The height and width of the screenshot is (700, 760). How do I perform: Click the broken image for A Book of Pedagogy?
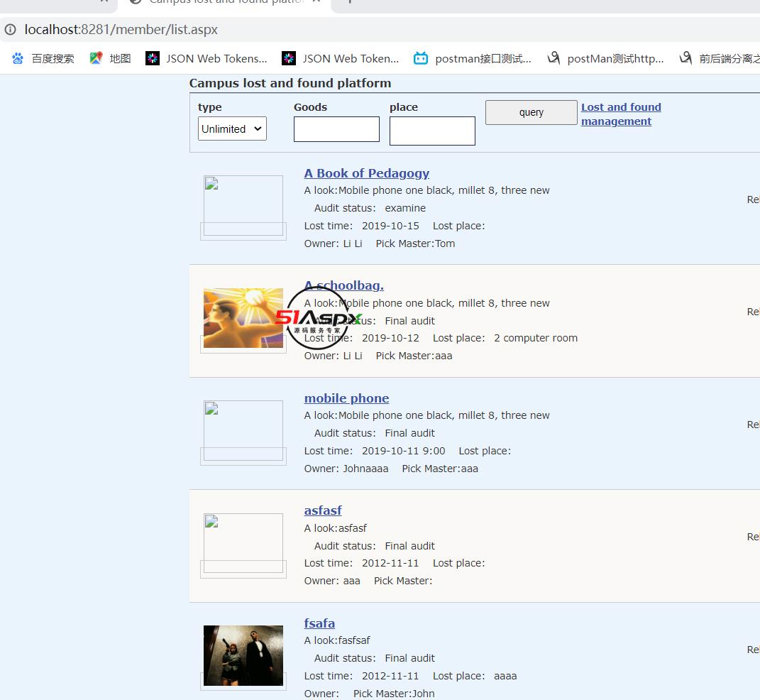coord(243,206)
